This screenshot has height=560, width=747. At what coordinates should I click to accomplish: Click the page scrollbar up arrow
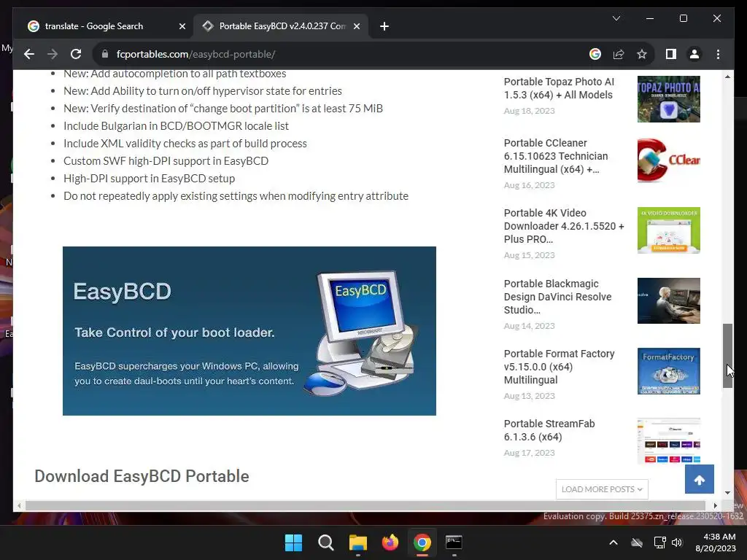click(x=727, y=77)
